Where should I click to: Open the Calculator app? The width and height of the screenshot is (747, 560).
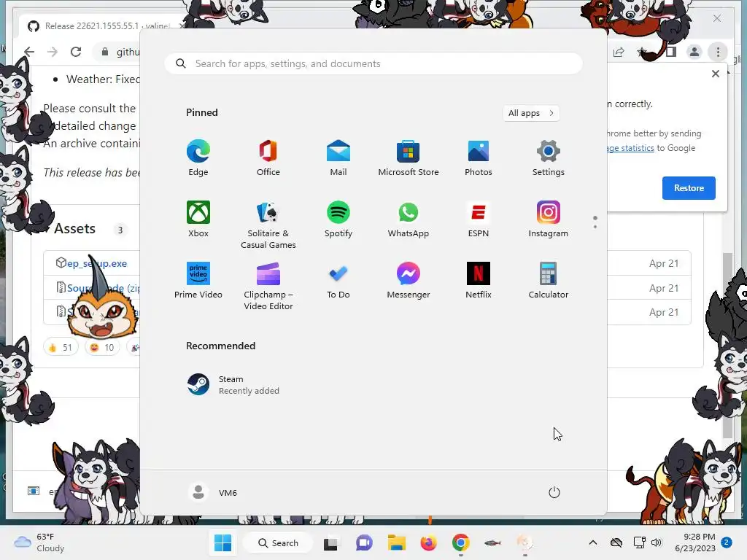tap(549, 281)
